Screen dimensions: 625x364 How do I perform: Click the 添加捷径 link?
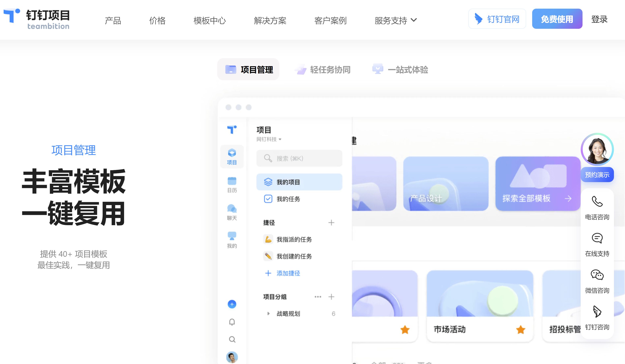pyautogui.click(x=288, y=273)
